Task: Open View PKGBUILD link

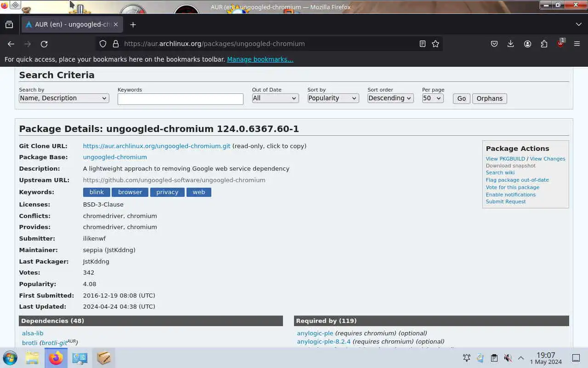Action: coord(505,159)
